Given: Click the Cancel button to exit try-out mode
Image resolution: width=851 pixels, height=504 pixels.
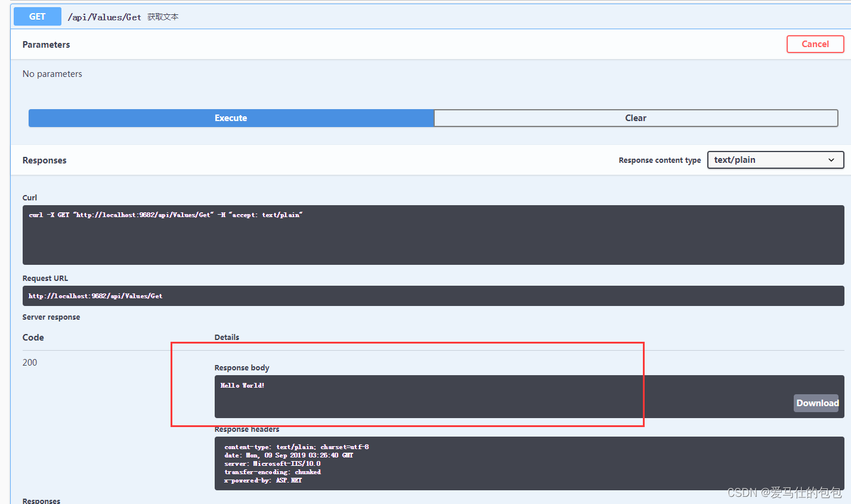Looking at the screenshot, I should point(815,44).
